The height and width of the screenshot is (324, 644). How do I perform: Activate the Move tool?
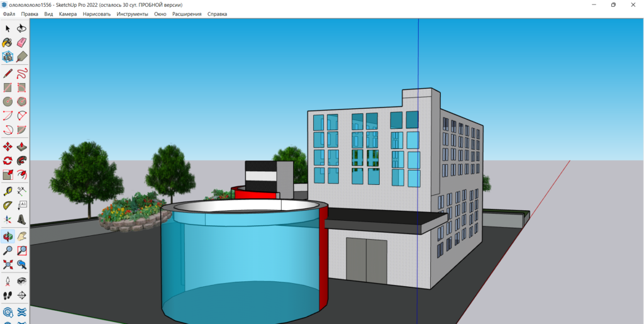(8, 147)
